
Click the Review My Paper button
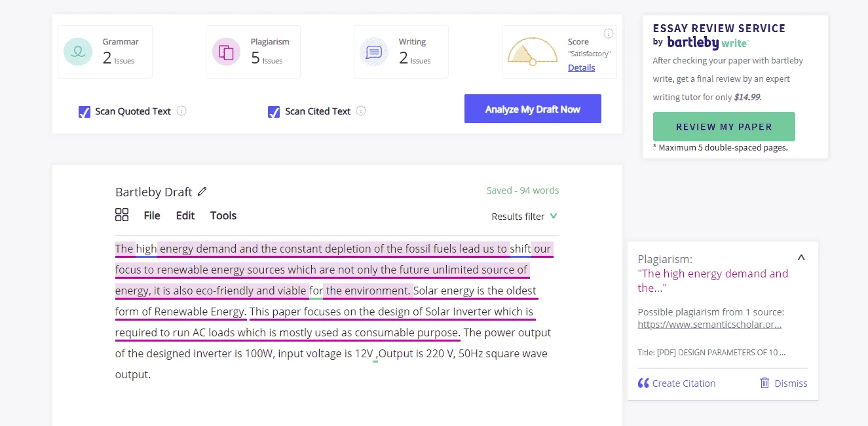pyautogui.click(x=724, y=127)
